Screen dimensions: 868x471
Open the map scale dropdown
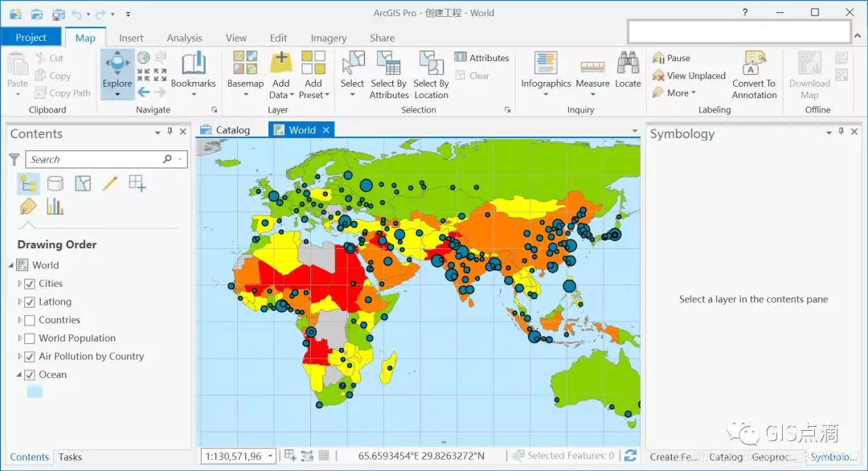pos(270,456)
